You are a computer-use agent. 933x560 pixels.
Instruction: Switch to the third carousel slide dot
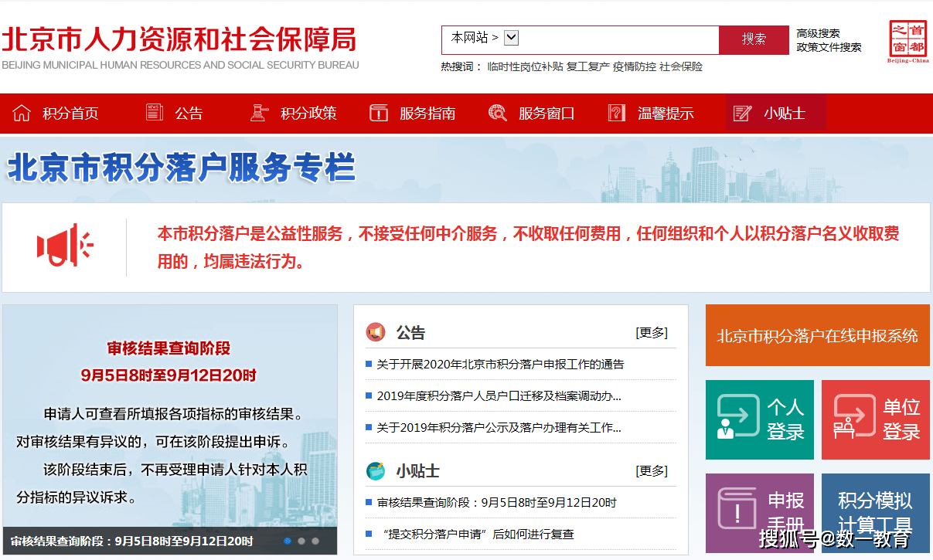coord(315,541)
